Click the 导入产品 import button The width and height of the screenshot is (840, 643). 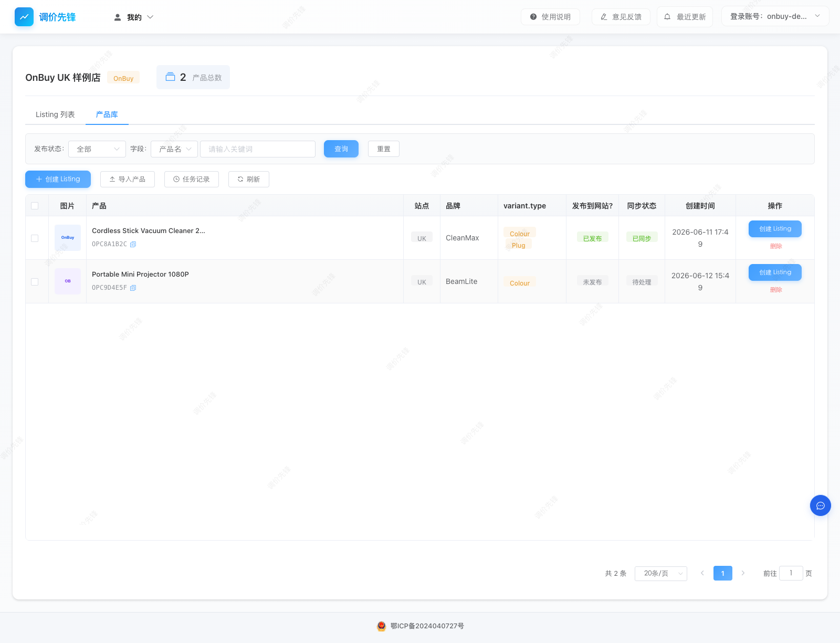pyautogui.click(x=128, y=179)
